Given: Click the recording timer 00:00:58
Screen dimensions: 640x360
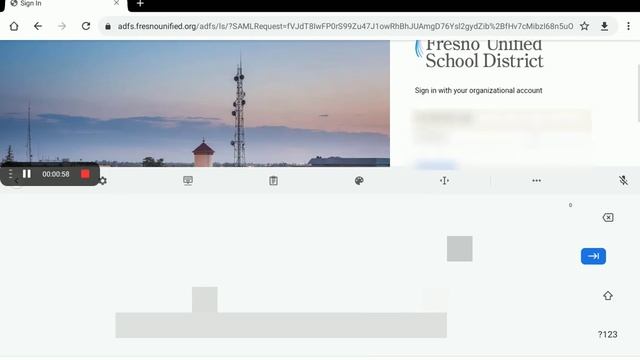Looking at the screenshot, I should coord(56,174).
